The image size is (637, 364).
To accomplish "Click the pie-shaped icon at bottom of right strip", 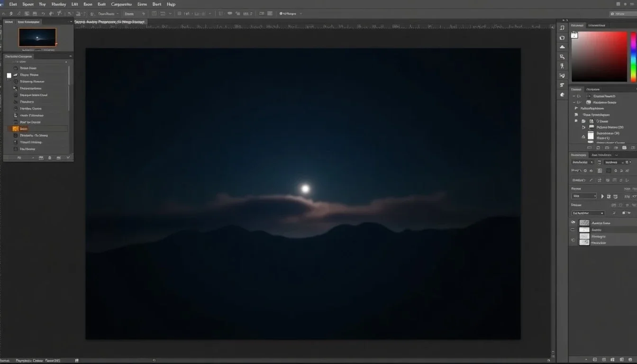I will 562,94.
